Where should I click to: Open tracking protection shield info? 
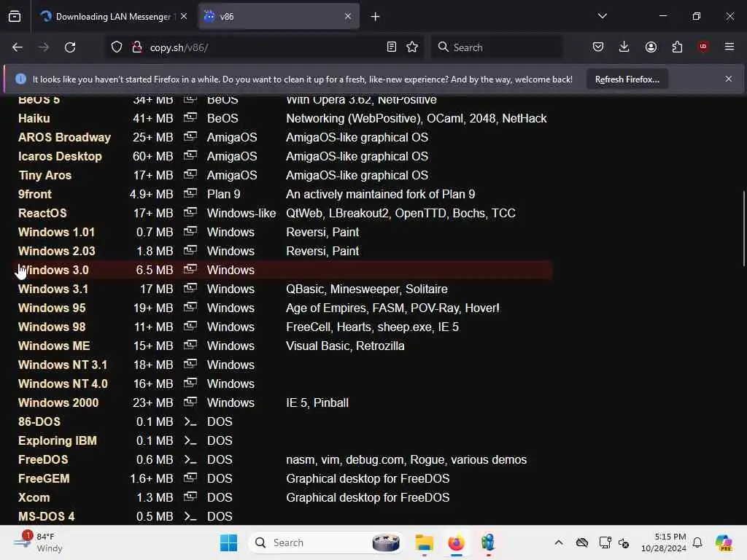coord(117,47)
